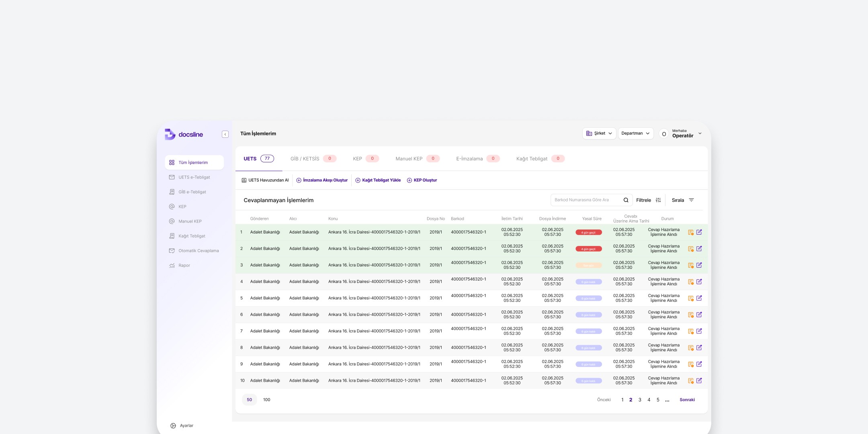Screen dimensions: 868x434
Task: Open edit icon for row 1
Action: (699, 232)
